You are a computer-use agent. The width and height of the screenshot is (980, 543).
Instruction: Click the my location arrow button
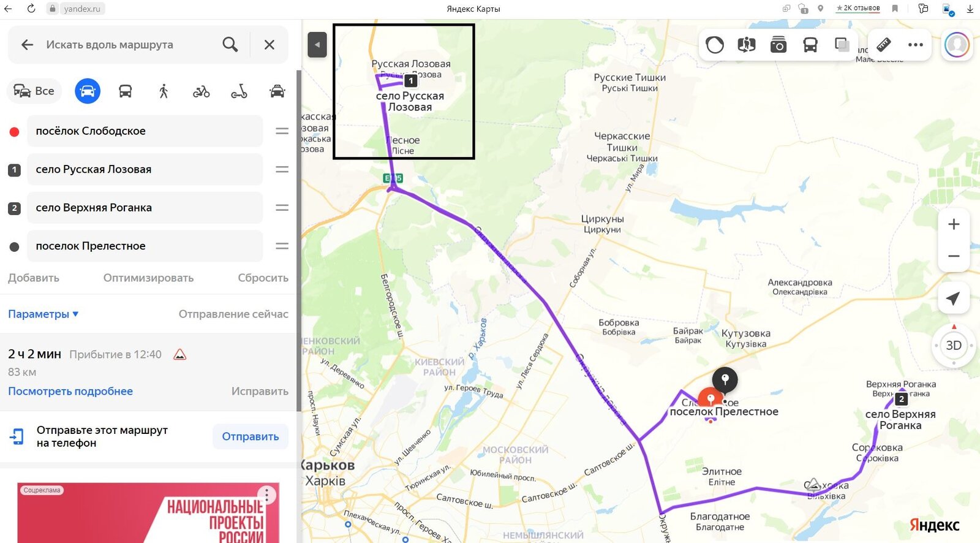953,298
